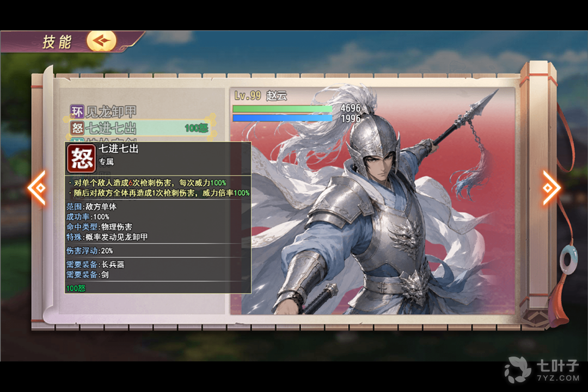Screen dimensions: 588x392
Task: Click the Lv.99 赵云 name label
Action: coord(261,96)
